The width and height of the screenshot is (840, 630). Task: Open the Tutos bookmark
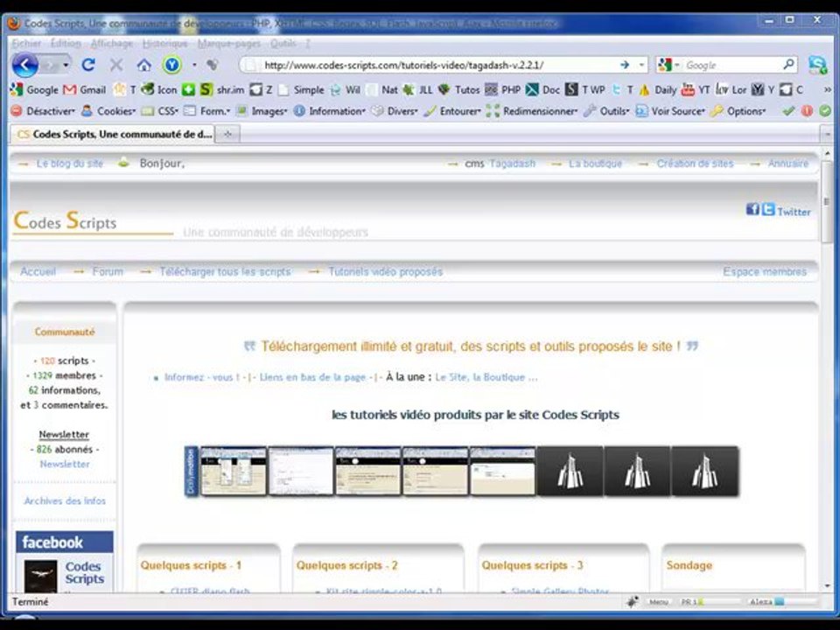coord(458,89)
